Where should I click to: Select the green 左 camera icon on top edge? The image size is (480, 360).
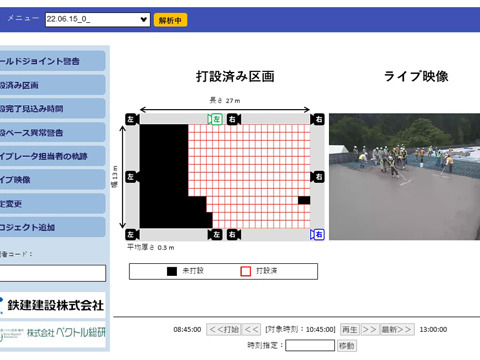(x=215, y=119)
